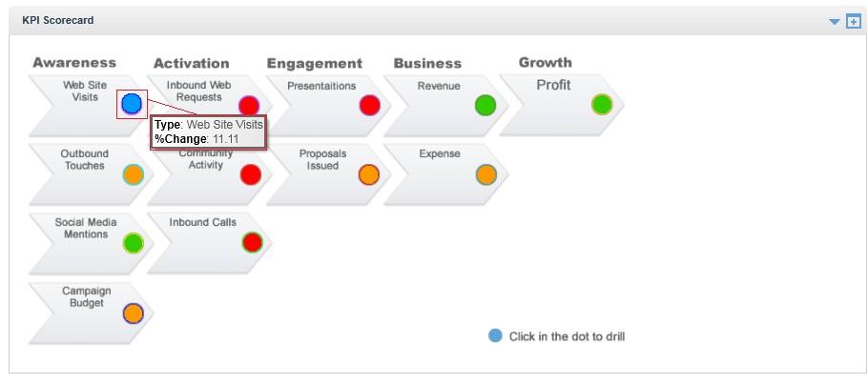This screenshot has width=868, height=384.
Task: Select the green Social Media Mentions dot
Action: coord(133,244)
